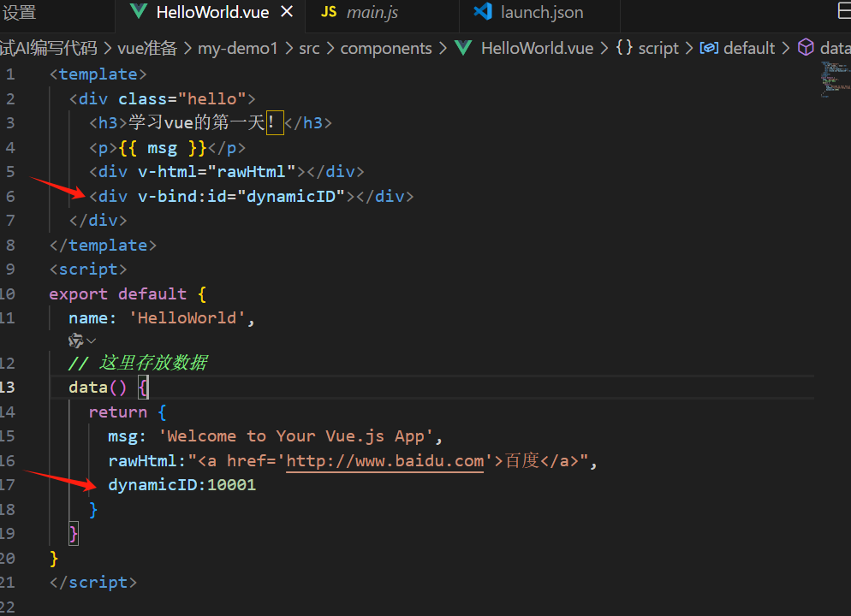Viewport: 851px width, 616px height.
Task: Click the text 百度 inside the anchor string
Action: (x=521, y=460)
